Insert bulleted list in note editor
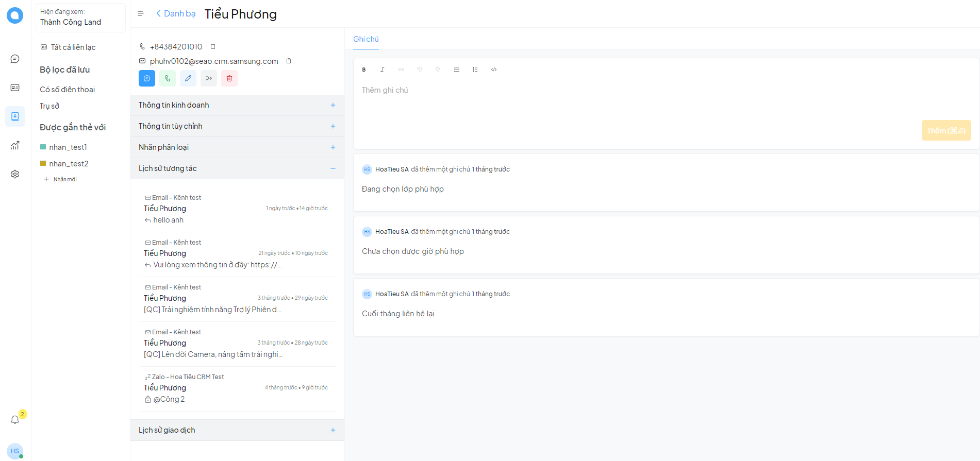Image resolution: width=980 pixels, height=461 pixels. click(x=457, y=70)
